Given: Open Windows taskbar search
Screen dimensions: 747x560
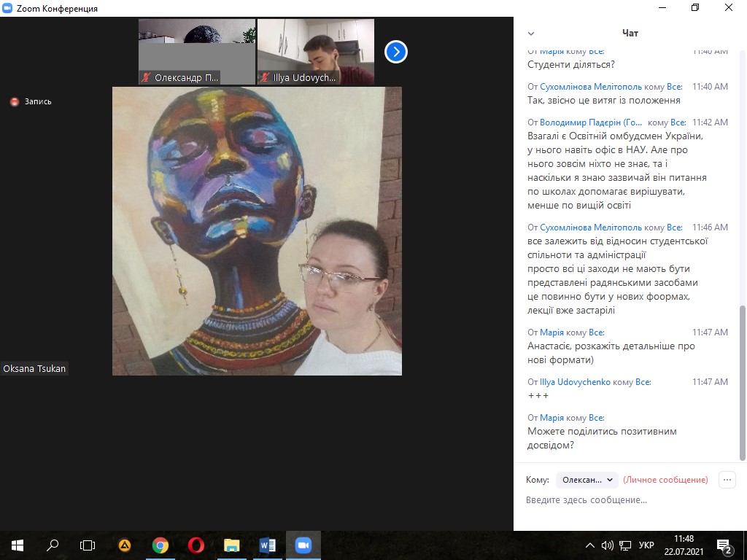Looking at the screenshot, I should (53, 545).
